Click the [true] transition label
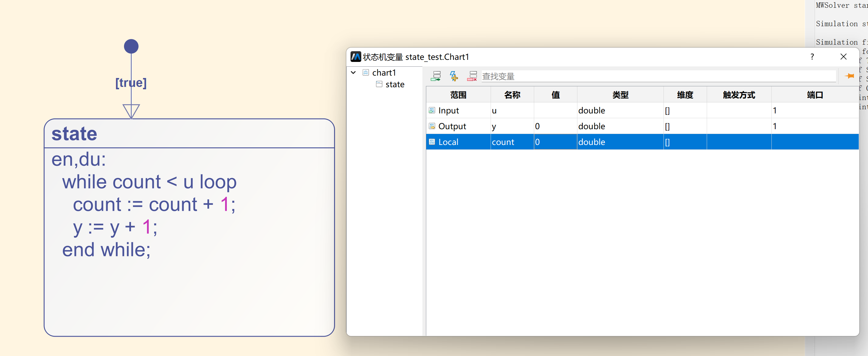The image size is (868, 356). (131, 83)
